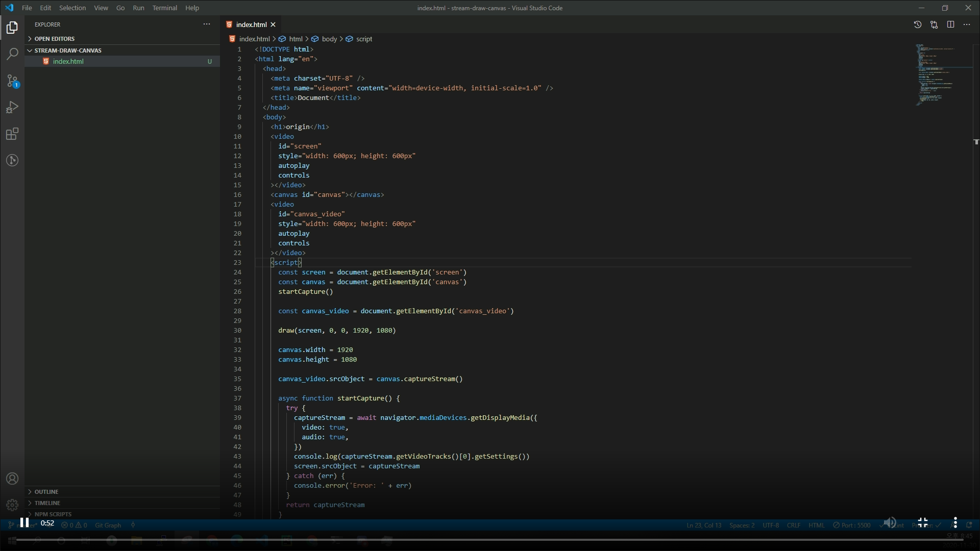This screenshot has width=980, height=551.
Task: Open the Terminal menu
Action: tap(164, 8)
